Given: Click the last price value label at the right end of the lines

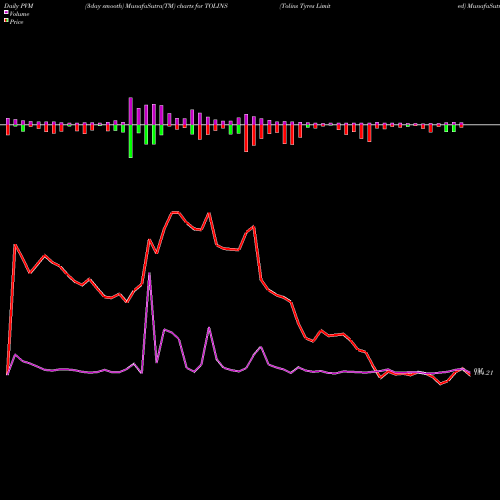Looking at the screenshot, I should pos(483,372).
